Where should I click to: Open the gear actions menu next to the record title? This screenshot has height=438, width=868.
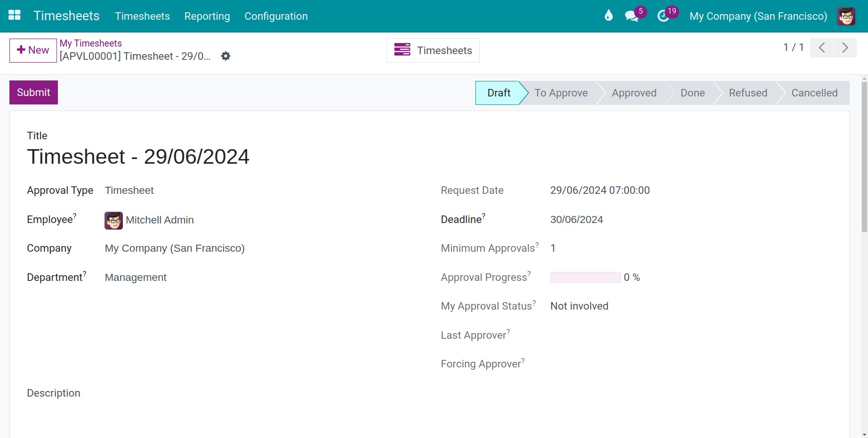[x=226, y=56]
